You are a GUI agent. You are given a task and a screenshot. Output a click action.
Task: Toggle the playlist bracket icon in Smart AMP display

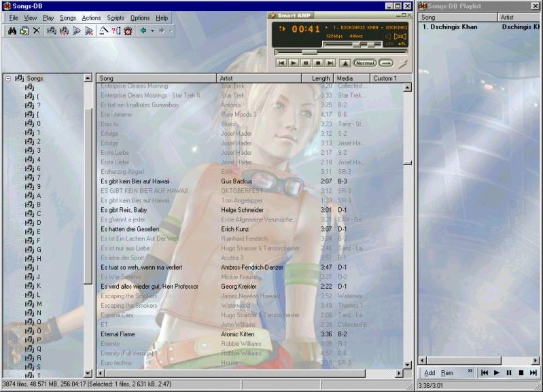click(400, 36)
